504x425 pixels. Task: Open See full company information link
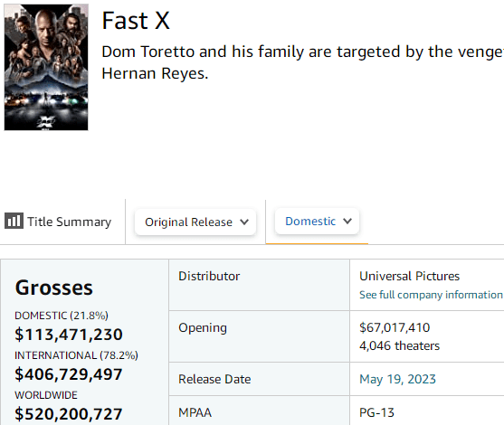tap(431, 295)
